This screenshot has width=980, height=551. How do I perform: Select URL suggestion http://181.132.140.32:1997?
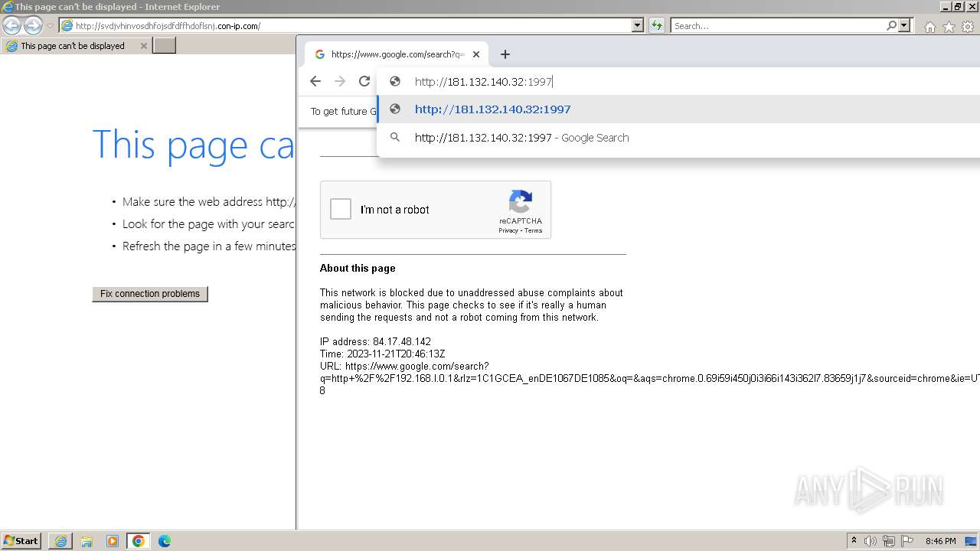tap(678, 109)
